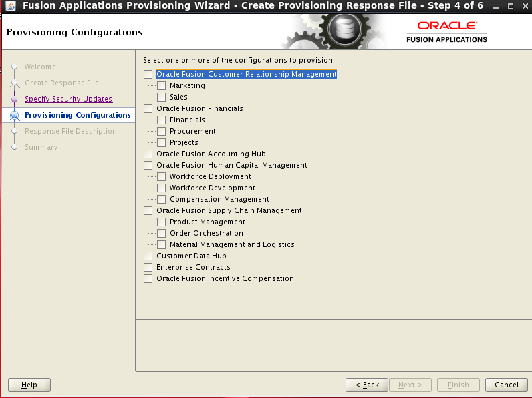Enable the Projects checkbox
Screen dimensions: 532x398
click(x=162, y=142)
